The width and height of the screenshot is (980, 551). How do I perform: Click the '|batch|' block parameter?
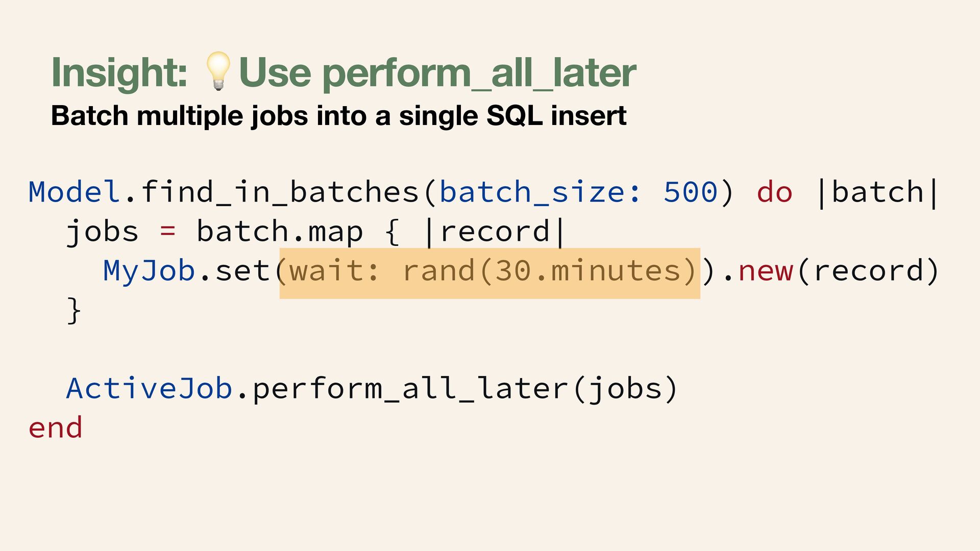coord(878,193)
